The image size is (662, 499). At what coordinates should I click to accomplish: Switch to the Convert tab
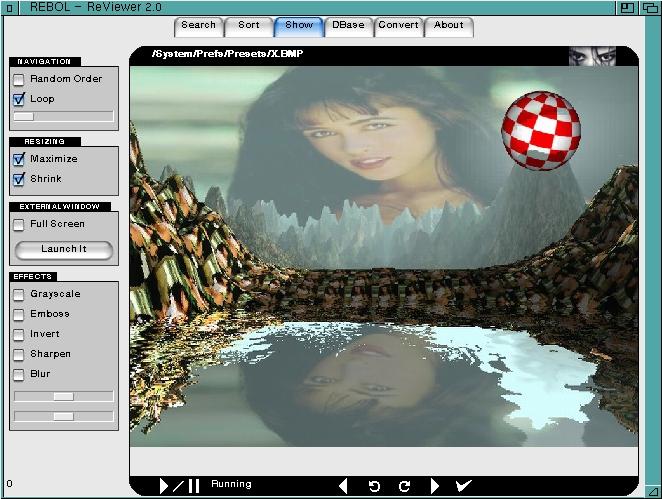coord(398,26)
